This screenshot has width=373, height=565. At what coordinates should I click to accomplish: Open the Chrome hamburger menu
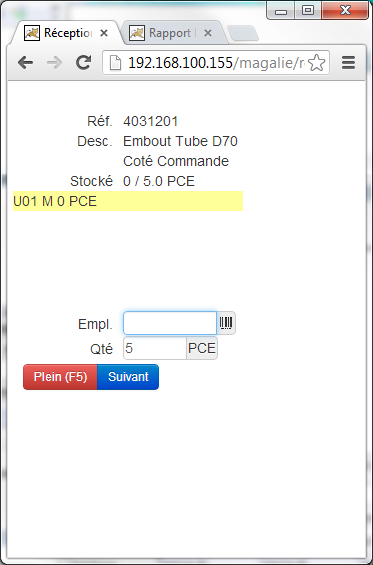(x=348, y=63)
